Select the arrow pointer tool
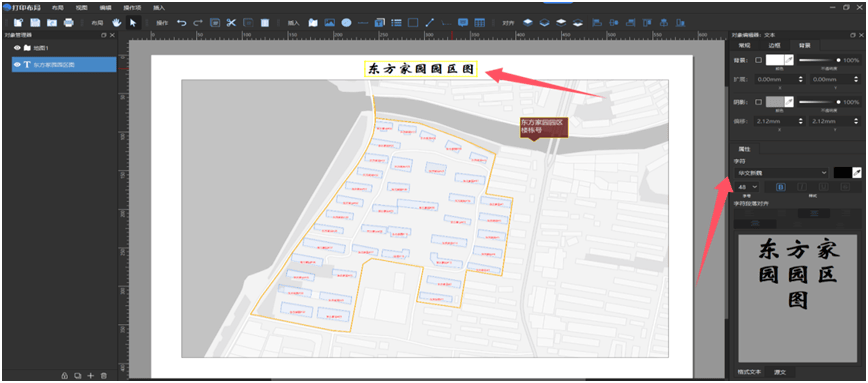The width and height of the screenshot is (868, 383). [132, 23]
